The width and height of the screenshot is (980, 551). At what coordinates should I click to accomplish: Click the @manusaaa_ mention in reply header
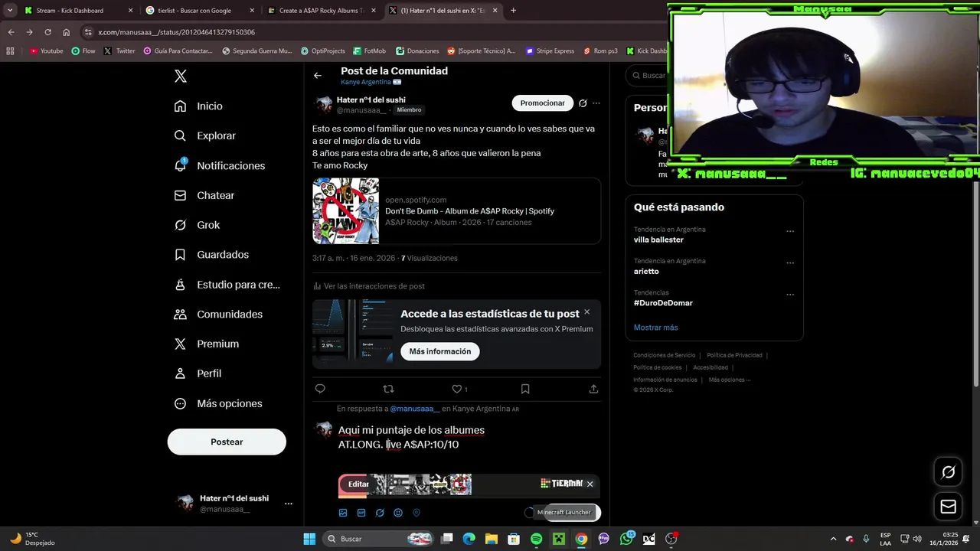414,409
